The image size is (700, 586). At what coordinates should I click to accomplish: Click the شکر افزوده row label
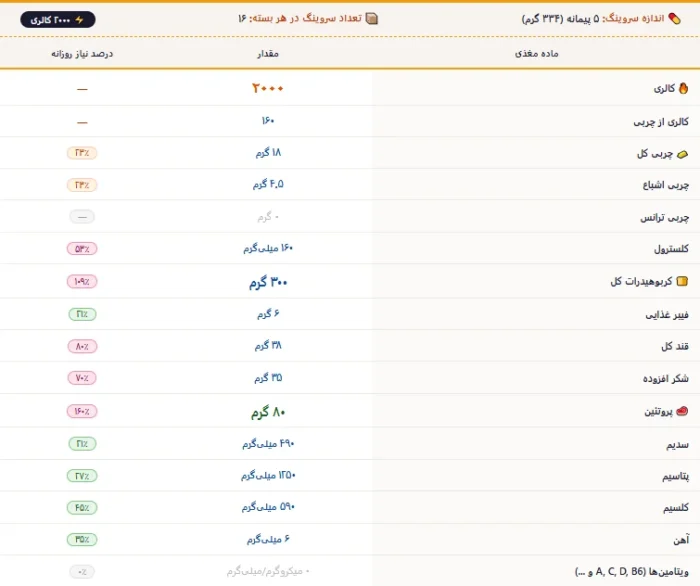(666, 379)
